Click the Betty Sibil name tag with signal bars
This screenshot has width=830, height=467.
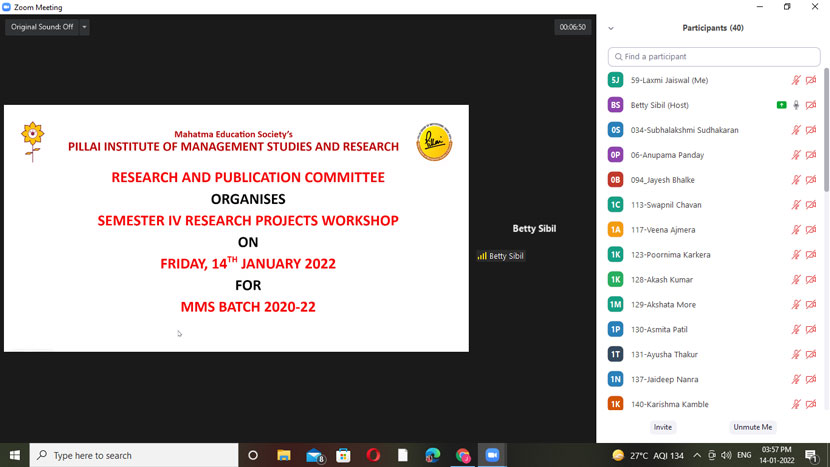[501, 256]
